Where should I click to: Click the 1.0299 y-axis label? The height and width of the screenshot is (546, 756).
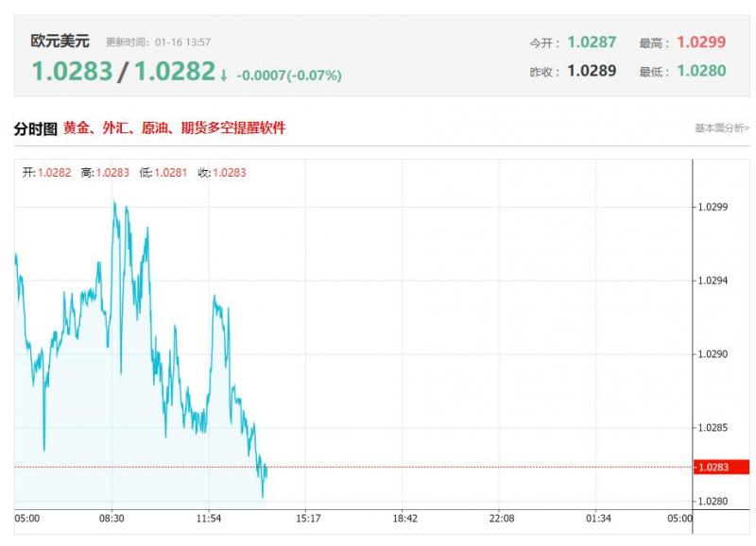(713, 207)
